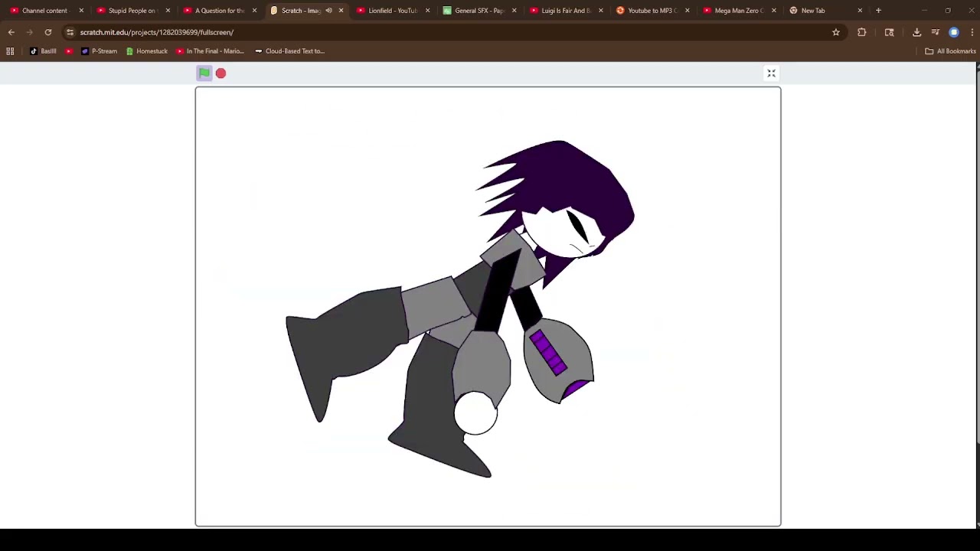Open YouTube bookmark icon after Basilll

[x=69, y=51]
